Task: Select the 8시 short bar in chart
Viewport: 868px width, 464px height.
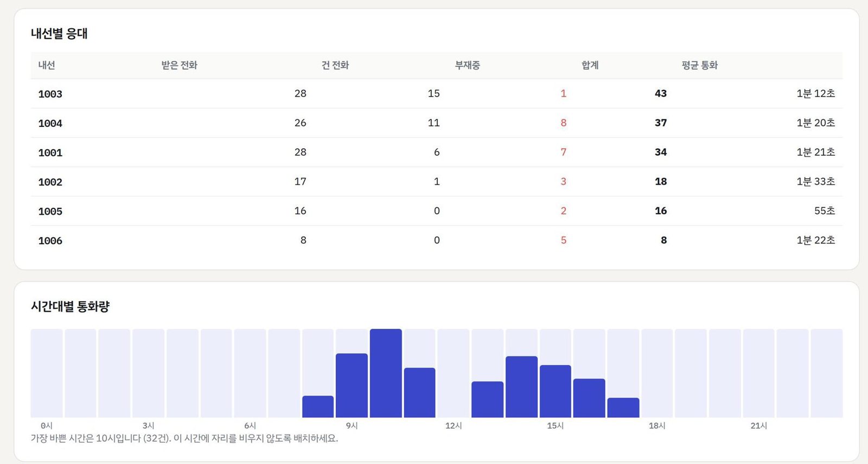Action: 318,406
